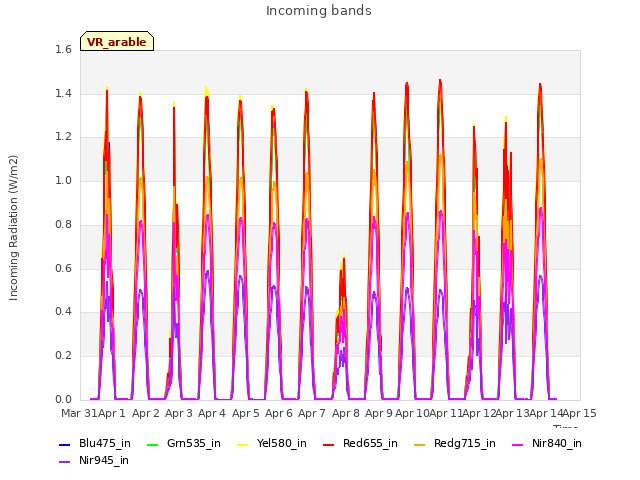This screenshot has width=640, height=480.
Task: Click the 0.8 y-axis tick label
Action: [63, 224]
